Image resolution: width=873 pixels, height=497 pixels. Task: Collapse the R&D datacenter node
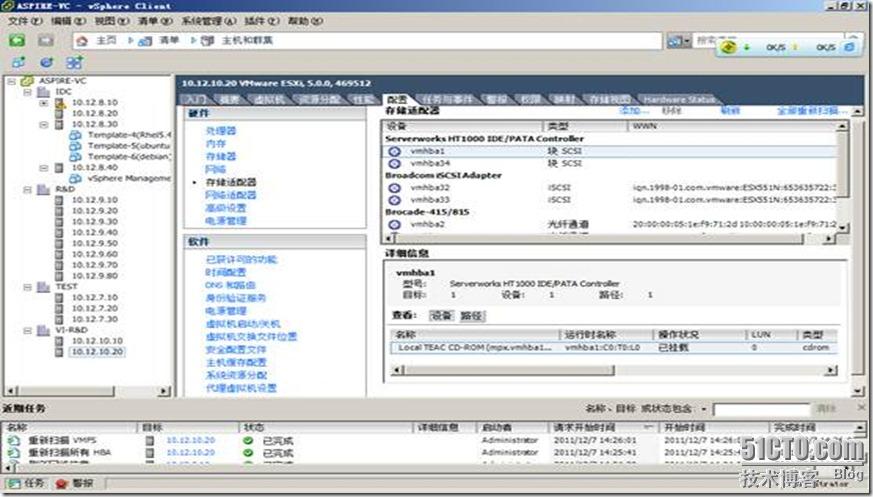point(27,190)
